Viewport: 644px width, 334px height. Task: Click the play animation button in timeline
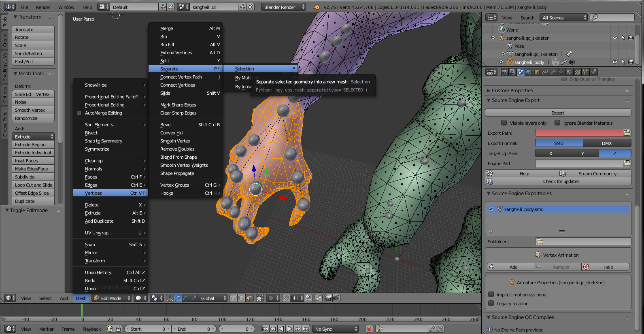289,329
